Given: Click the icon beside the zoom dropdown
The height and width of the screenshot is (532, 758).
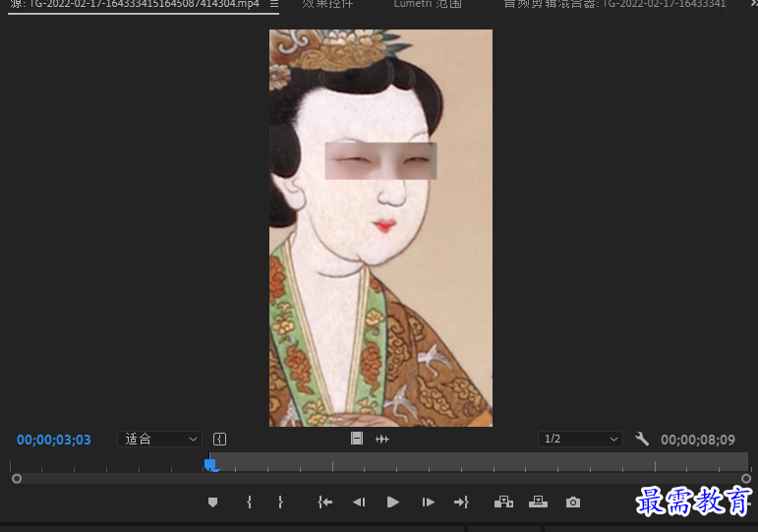Looking at the screenshot, I should click(219, 440).
